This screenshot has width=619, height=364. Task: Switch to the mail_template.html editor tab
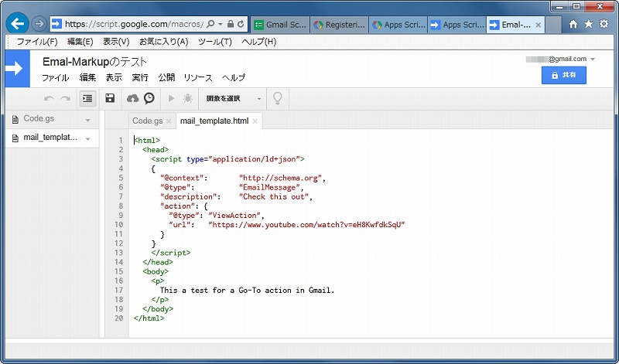(214, 121)
